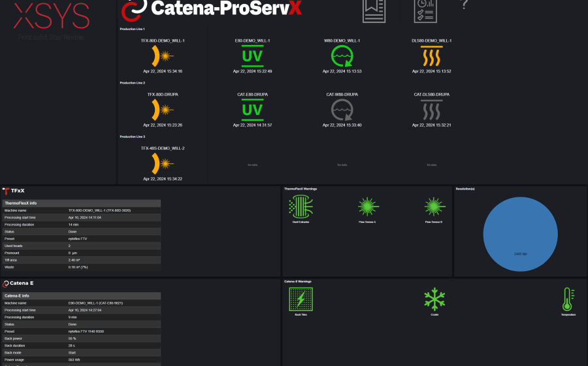Select the TFX-80D-DEMO_WILL-1 laser imager icon
The image size is (588, 366).
(163, 56)
